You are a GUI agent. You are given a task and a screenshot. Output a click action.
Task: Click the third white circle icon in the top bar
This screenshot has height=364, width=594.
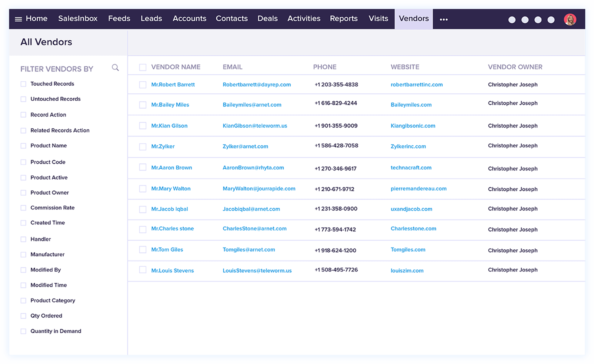click(x=538, y=20)
